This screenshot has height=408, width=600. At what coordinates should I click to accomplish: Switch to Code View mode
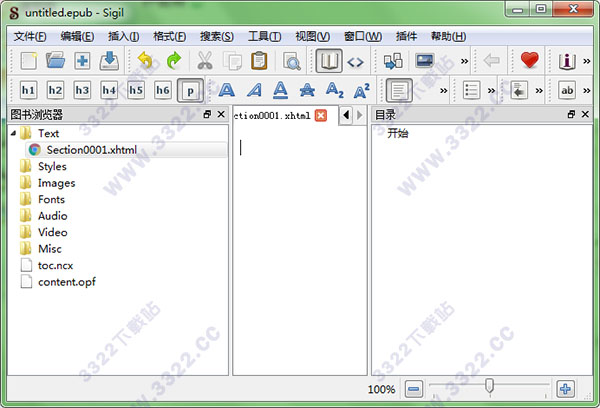[355, 61]
